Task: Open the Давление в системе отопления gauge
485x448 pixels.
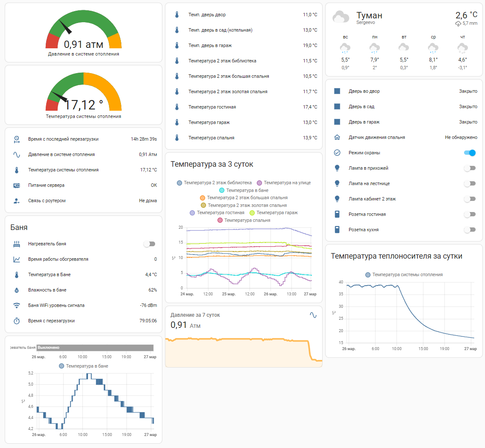Action: (x=83, y=33)
